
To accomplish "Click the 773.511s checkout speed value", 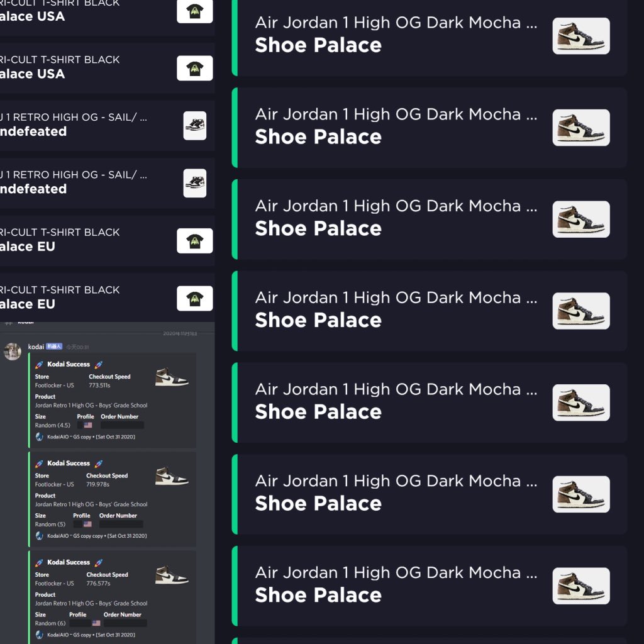I will point(99,386).
